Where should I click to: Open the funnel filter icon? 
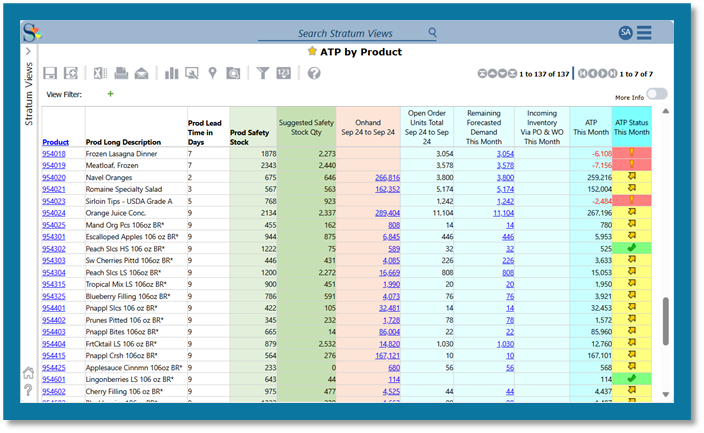click(263, 73)
